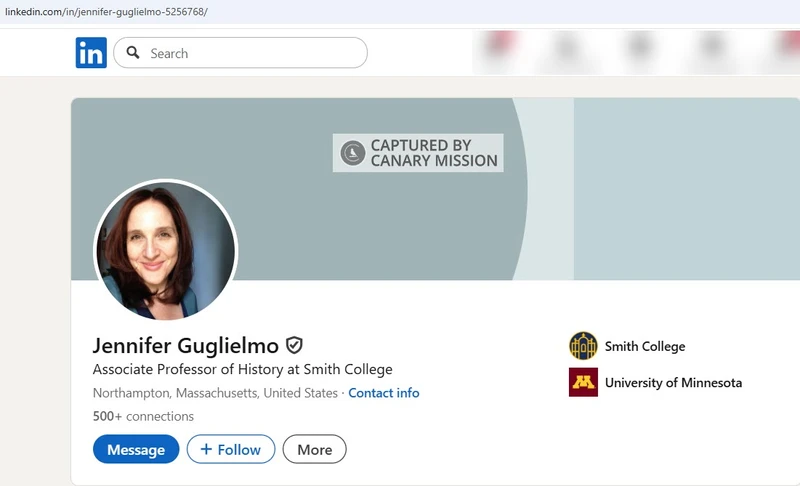Click the magnifying glass search icon
Image resolution: width=800 pixels, height=486 pixels.
click(x=133, y=53)
